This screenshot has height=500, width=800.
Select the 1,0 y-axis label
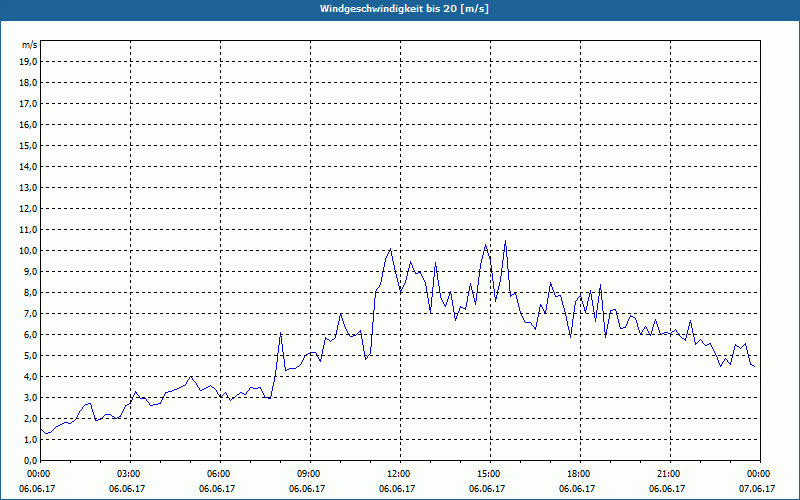coord(30,439)
